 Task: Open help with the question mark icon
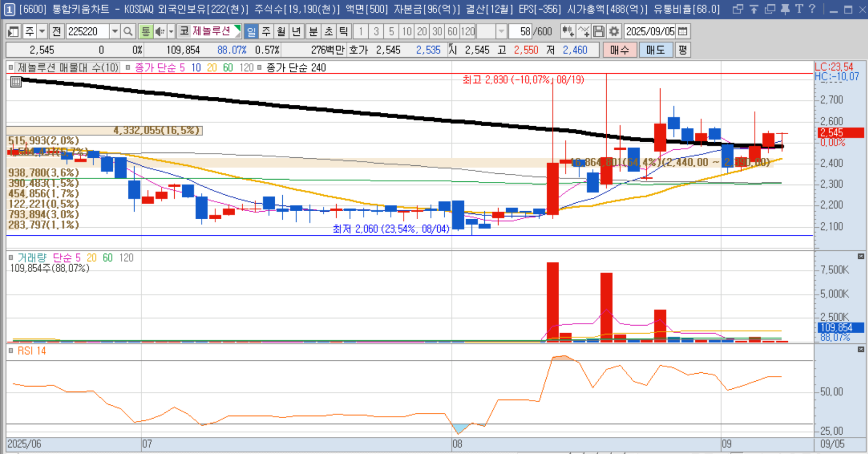pyautogui.click(x=812, y=9)
